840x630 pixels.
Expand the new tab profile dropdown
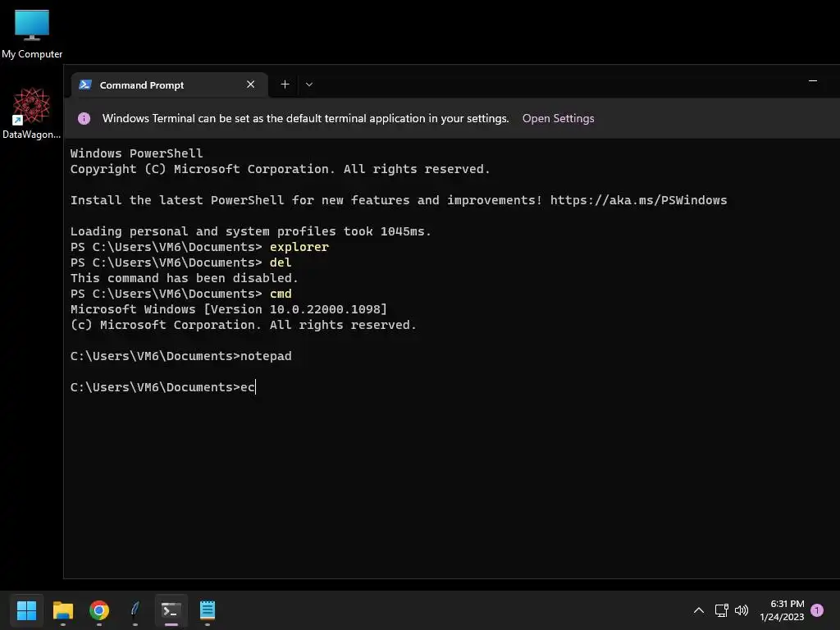(x=309, y=84)
